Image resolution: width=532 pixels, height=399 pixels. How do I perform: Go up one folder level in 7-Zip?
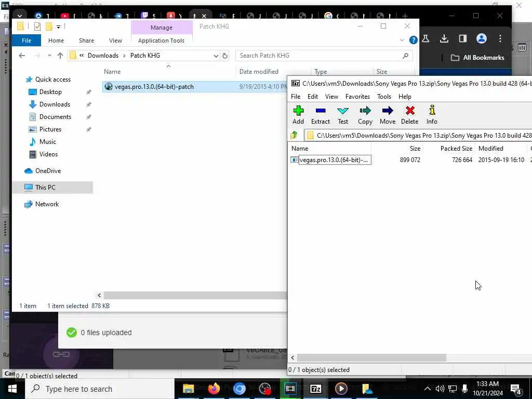click(294, 135)
